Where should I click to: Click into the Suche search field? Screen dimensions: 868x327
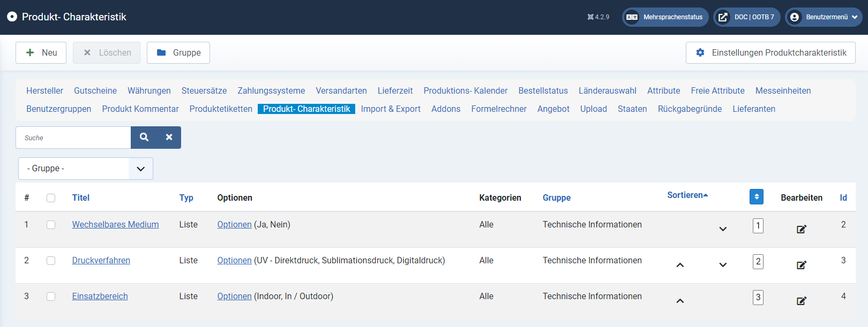point(73,138)
